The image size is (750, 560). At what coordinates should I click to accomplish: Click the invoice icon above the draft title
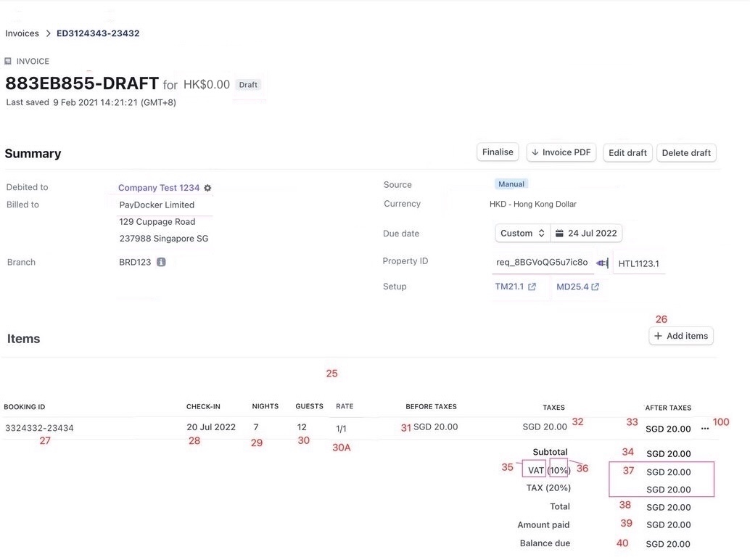tap(8, 62)
